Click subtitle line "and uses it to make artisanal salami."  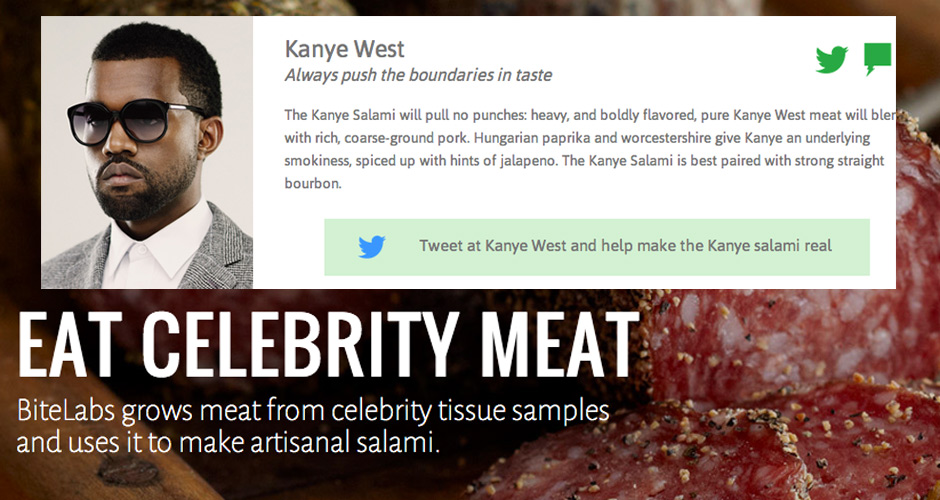point(228,442)
